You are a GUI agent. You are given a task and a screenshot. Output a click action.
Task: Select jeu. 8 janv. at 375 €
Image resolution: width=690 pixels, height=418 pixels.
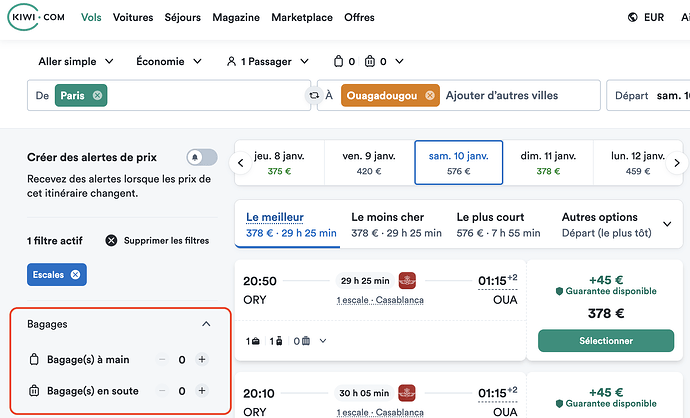pyautogui.click(x=279, y=163)
